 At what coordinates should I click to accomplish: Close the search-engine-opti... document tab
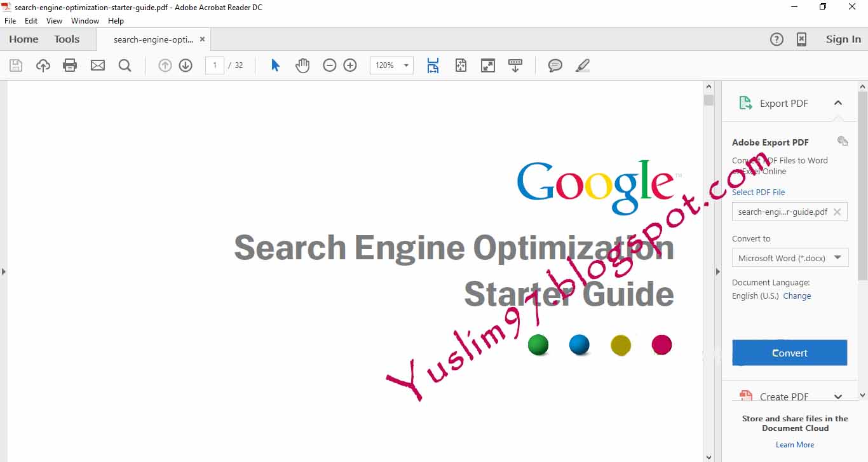202,39
